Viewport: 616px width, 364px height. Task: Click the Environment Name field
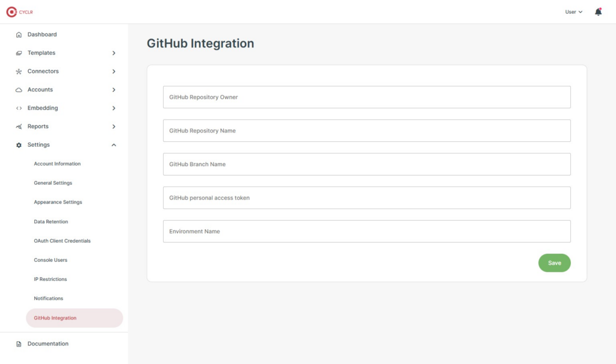tap(366, 231)
